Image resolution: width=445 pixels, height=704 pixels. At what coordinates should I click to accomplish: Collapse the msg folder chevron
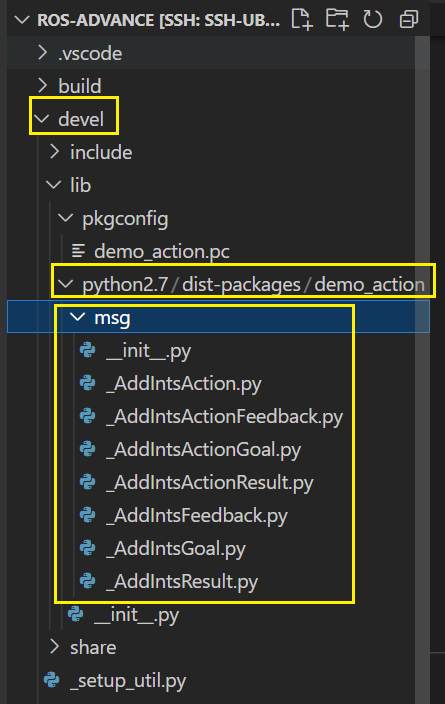pyautogui.click(x=78, y=317)
